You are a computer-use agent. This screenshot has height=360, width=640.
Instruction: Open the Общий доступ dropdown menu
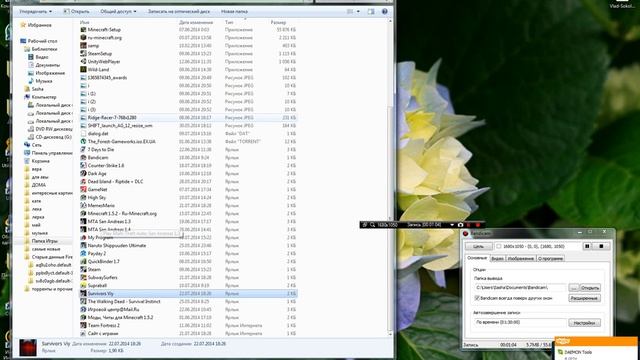click(118, 11)
